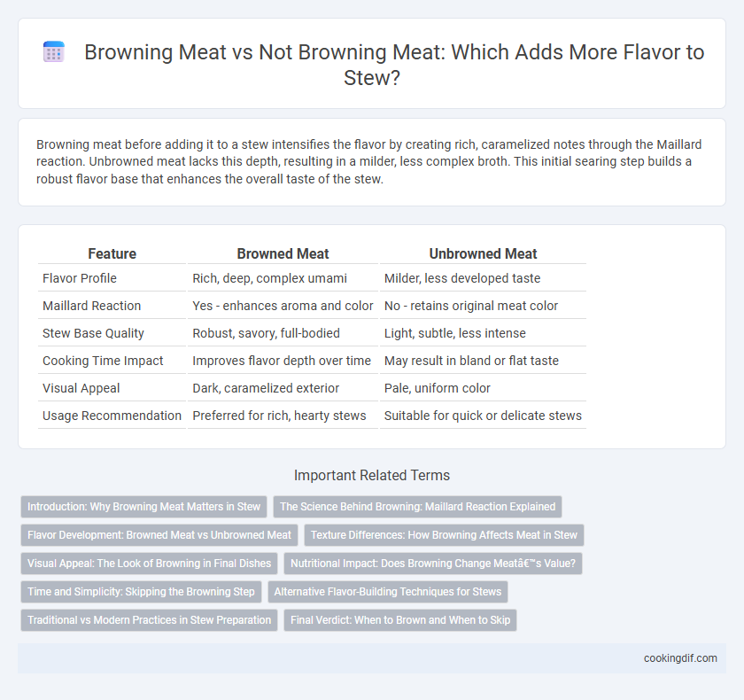Screen dimensions: 744x700
Task: Select 'Flavor Development: Browned Meat vs Unbrowned Meat'
Action: tap(159, 535)
